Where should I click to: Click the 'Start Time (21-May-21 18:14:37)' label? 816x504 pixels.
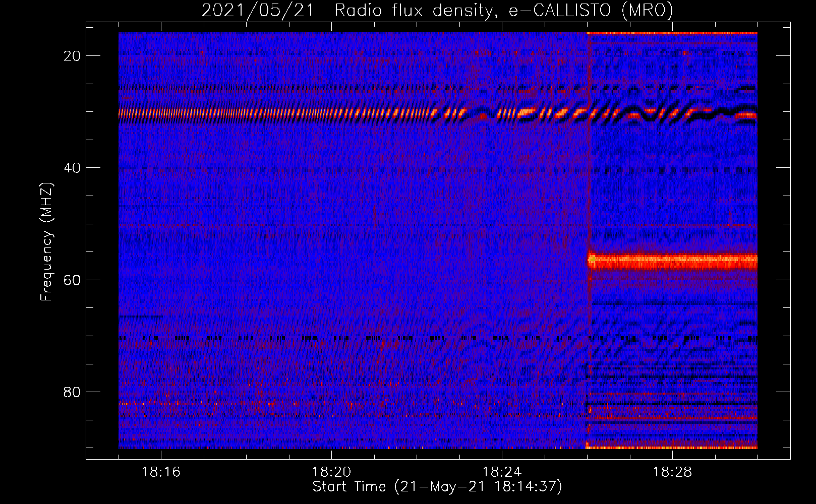(437, 487)
